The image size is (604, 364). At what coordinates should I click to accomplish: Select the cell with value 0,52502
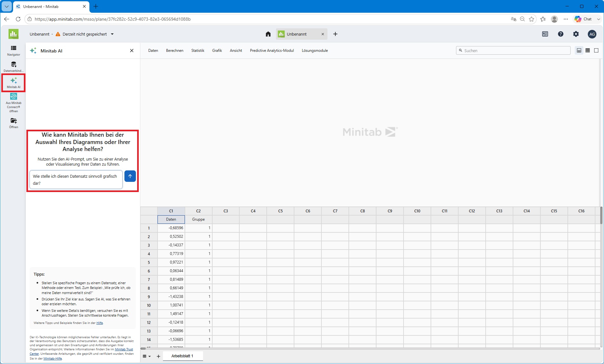point(171,237)
